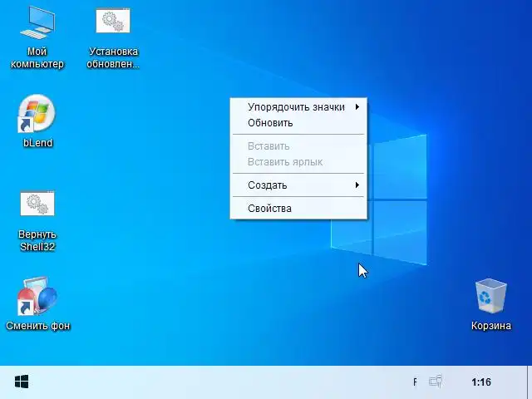532x399 pixels.
Task: Open the Windows Start button
Action: (x=22, y=382)
